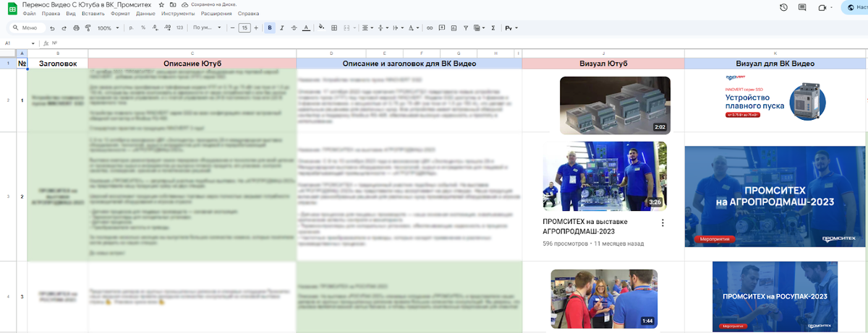Select the Визуал Ютуб header cell
This screenshot has height=333, width=868.
(x=603, y=64)
